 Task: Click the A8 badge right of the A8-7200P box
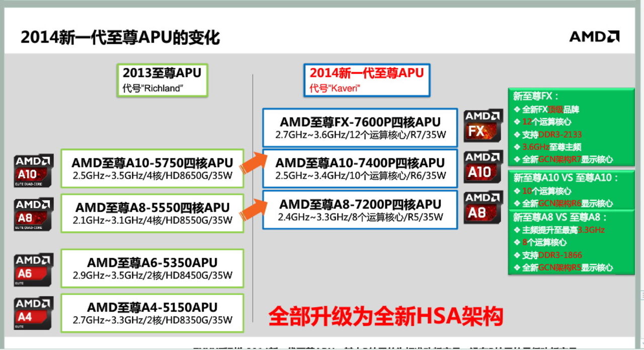tap(483, 208)
